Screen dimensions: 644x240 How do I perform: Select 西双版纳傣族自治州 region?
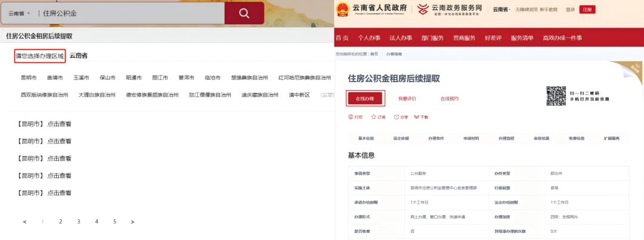point(45,95)
